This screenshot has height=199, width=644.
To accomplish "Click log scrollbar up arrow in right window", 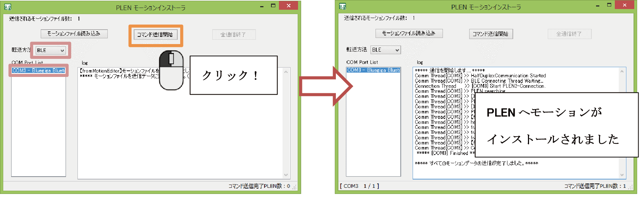I will click(622, 72).
